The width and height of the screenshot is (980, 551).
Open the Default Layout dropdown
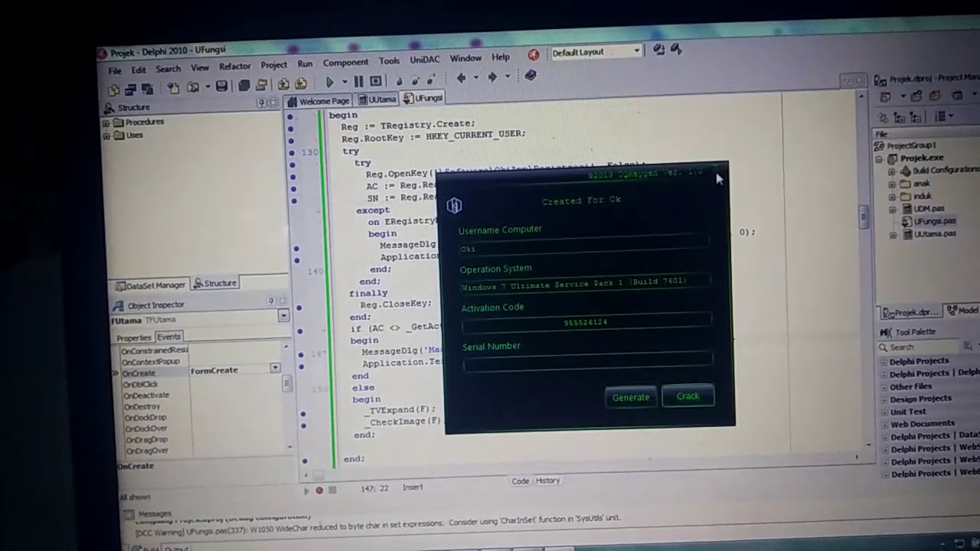point(636,51)
